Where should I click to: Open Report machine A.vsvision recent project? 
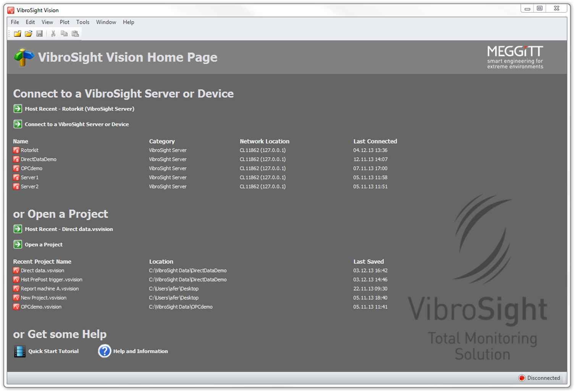click(x=50, y=289)
